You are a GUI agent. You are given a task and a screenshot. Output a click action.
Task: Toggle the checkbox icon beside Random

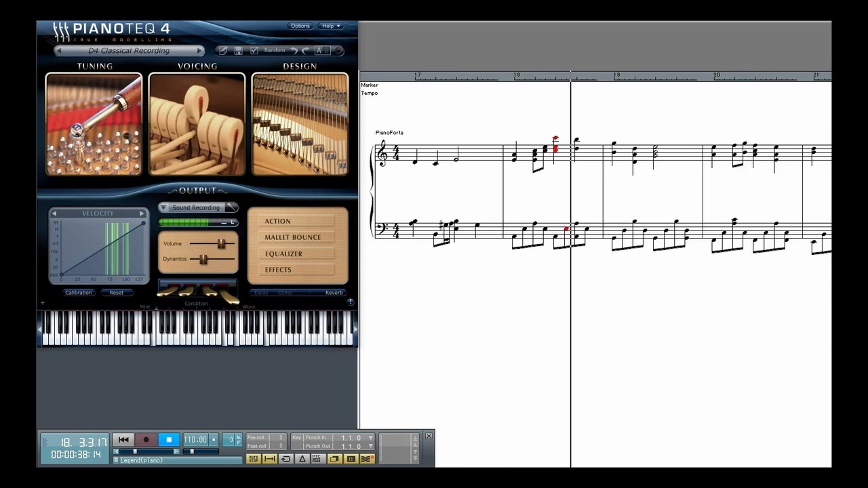[254, 51]
